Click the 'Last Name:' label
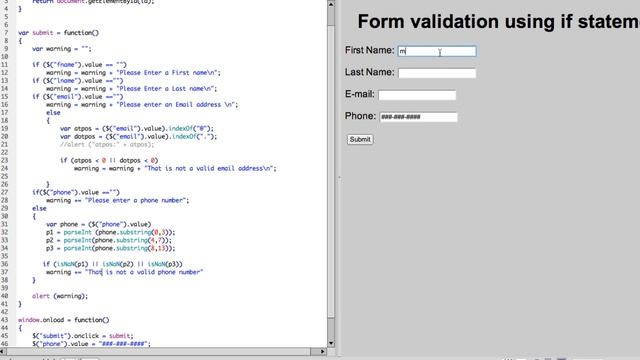 369,72
